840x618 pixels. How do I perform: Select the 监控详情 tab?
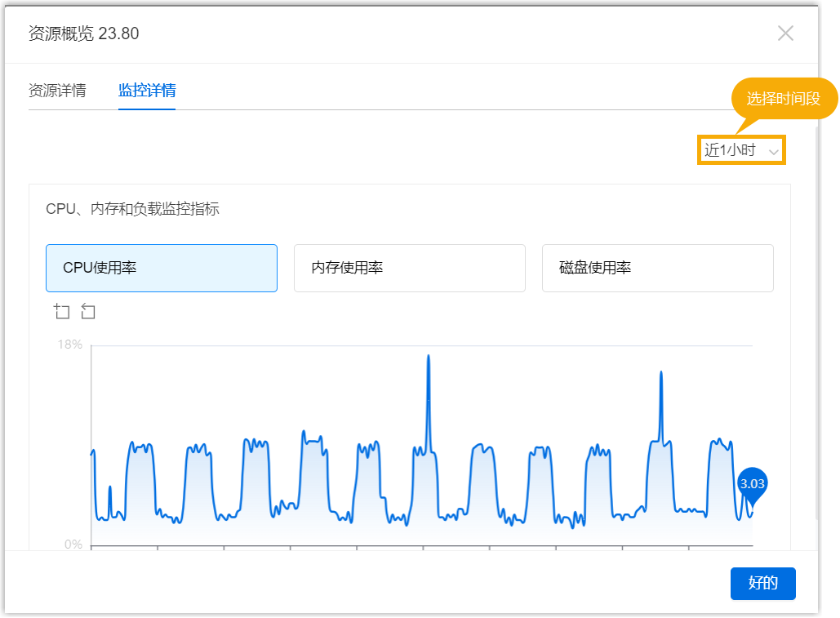pyautogui.click(x=147, y=90)
